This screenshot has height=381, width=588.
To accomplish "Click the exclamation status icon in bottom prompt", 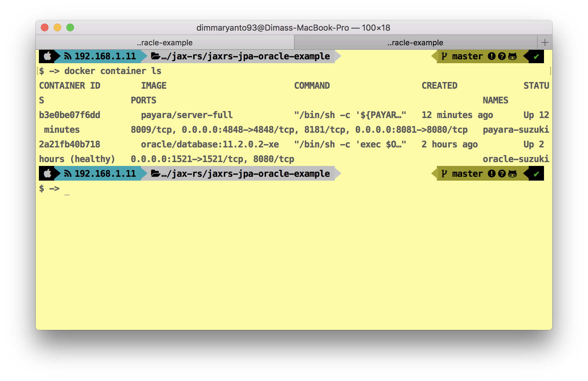I will click(x=492, y=174).
